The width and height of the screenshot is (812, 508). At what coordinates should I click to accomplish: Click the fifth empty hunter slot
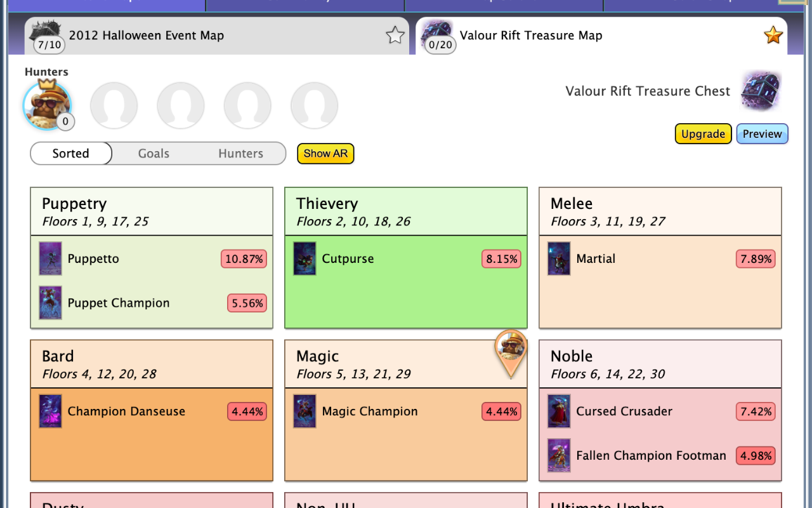coord(314,105)
